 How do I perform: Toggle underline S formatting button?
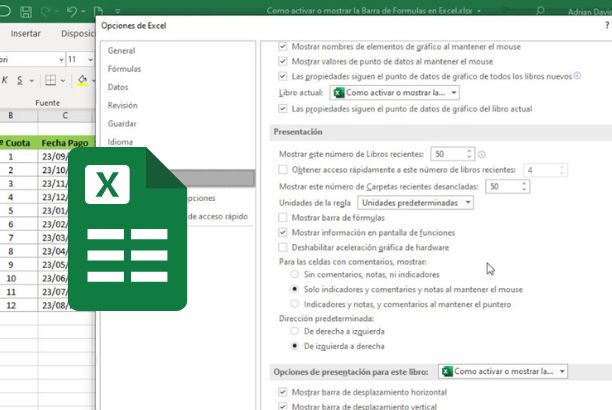pyautogui.click(x=20, y=80)
